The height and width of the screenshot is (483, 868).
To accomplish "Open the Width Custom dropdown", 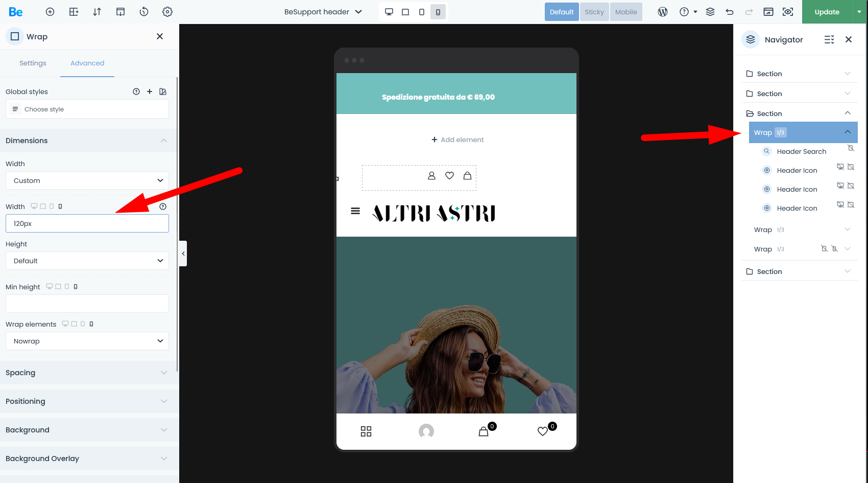I will click(87, 180).
